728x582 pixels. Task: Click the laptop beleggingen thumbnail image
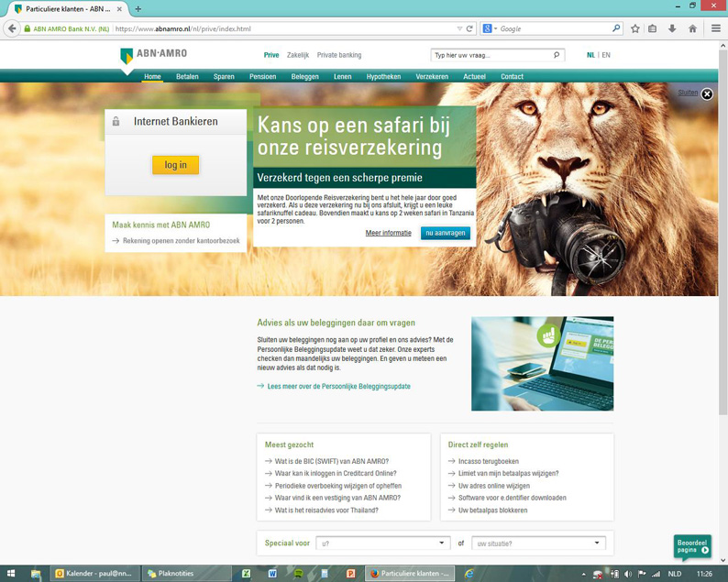(x=542, y=364)
